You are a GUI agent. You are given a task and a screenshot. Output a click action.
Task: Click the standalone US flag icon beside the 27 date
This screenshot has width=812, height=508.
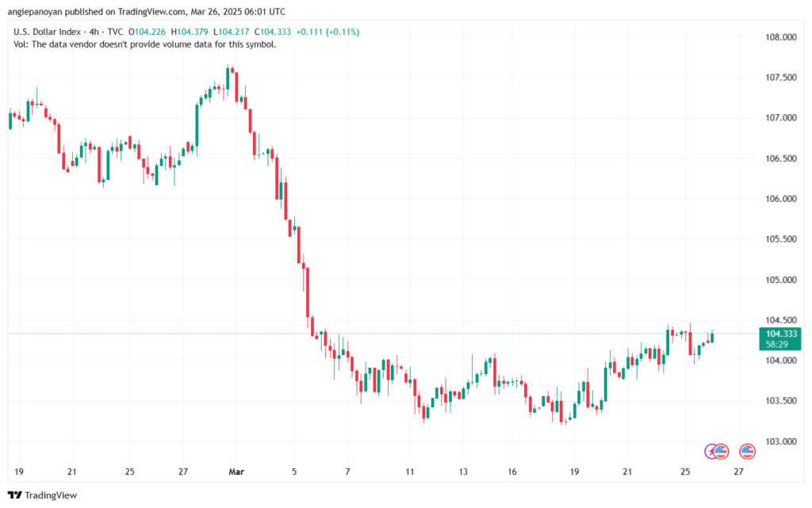(747, 452)
